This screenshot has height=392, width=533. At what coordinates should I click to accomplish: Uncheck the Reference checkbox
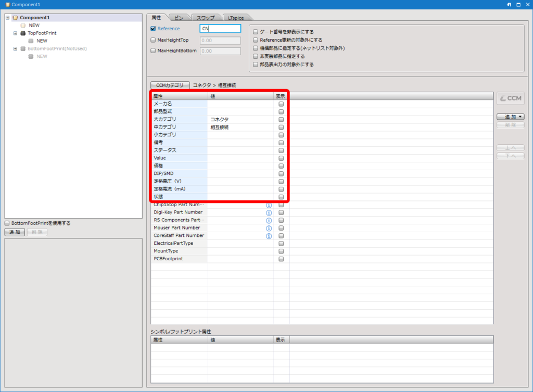(153, 29)
